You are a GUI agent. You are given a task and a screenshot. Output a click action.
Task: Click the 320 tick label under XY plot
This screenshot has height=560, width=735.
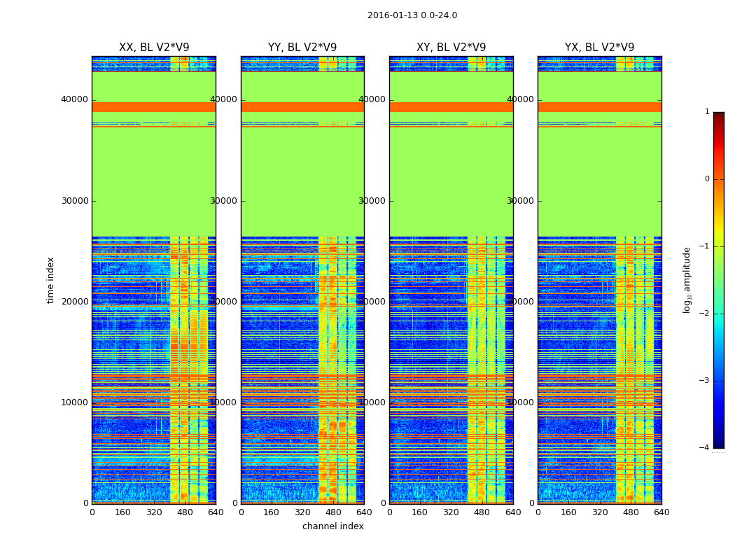(x=451, y=512)
